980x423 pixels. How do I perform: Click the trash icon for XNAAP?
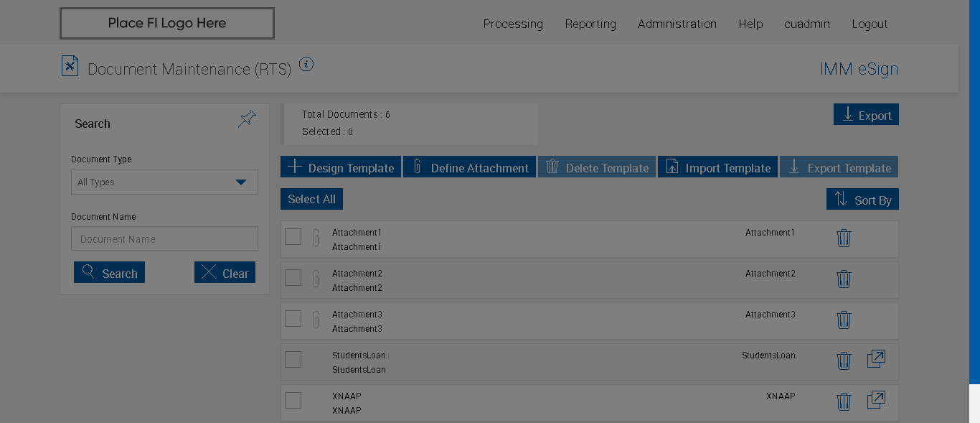point(844,401)
